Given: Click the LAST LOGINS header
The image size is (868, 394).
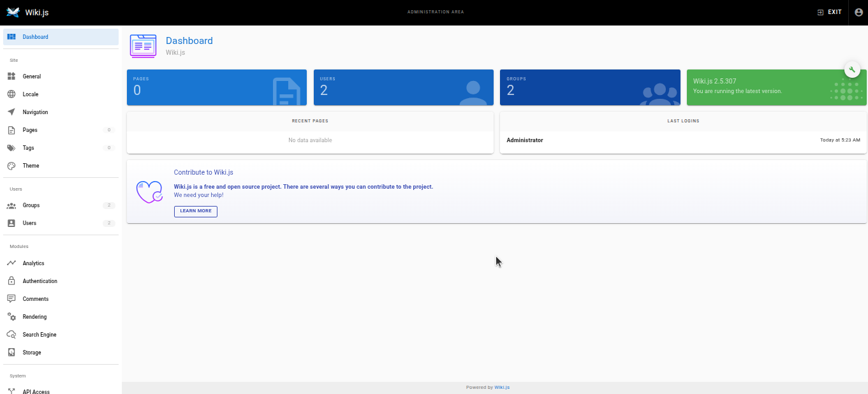Looking at the screenshot, I should pos(683,120).
